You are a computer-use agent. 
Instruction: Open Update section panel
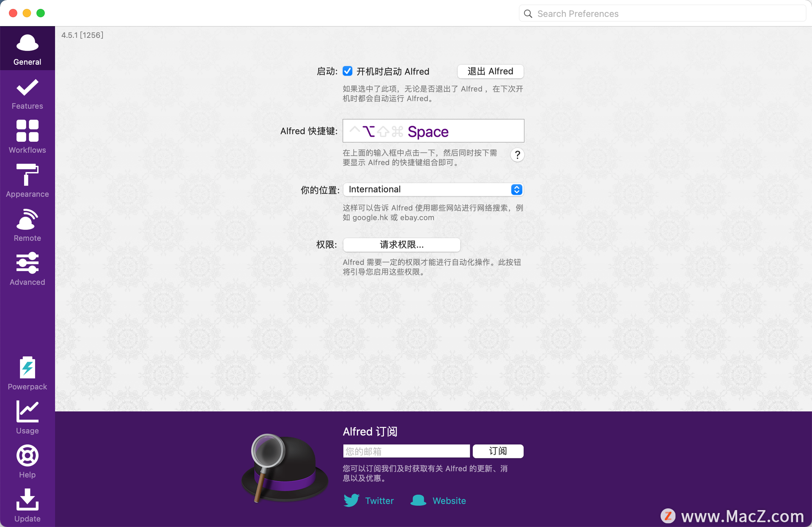(x=27, y=506)
